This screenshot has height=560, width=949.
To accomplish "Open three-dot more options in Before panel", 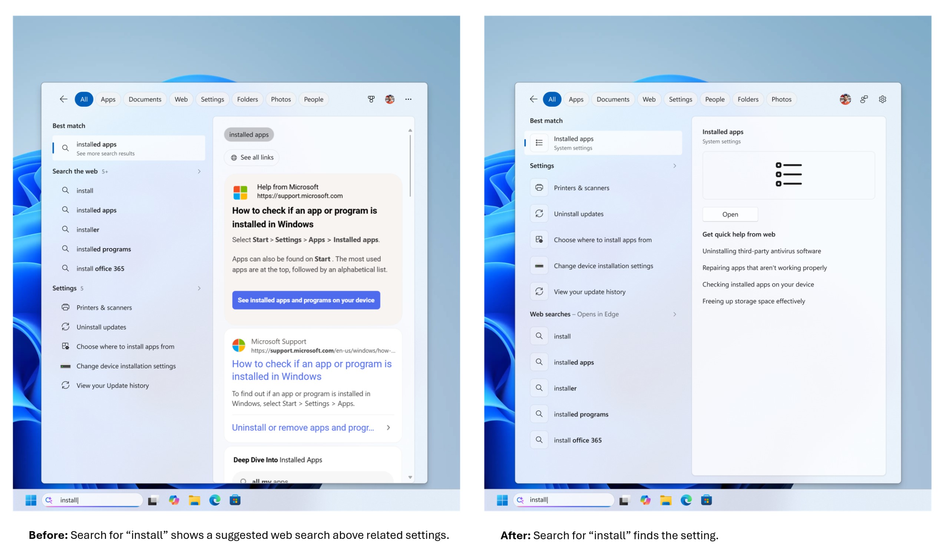I will click(x=408, y=99).
